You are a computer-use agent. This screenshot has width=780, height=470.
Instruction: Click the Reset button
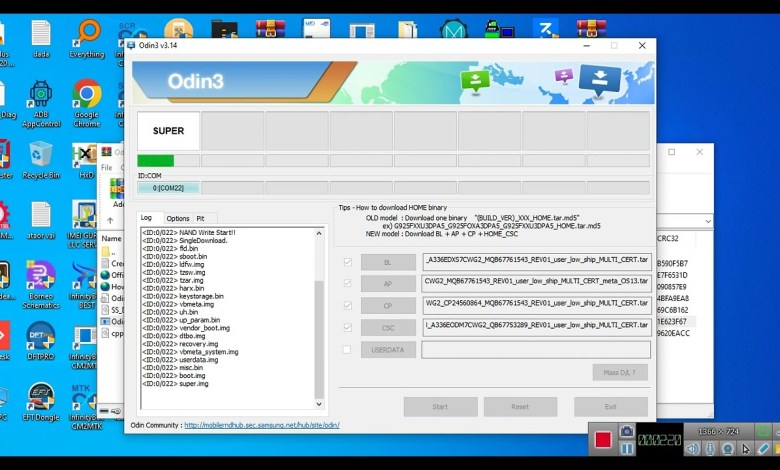(520, 407)
